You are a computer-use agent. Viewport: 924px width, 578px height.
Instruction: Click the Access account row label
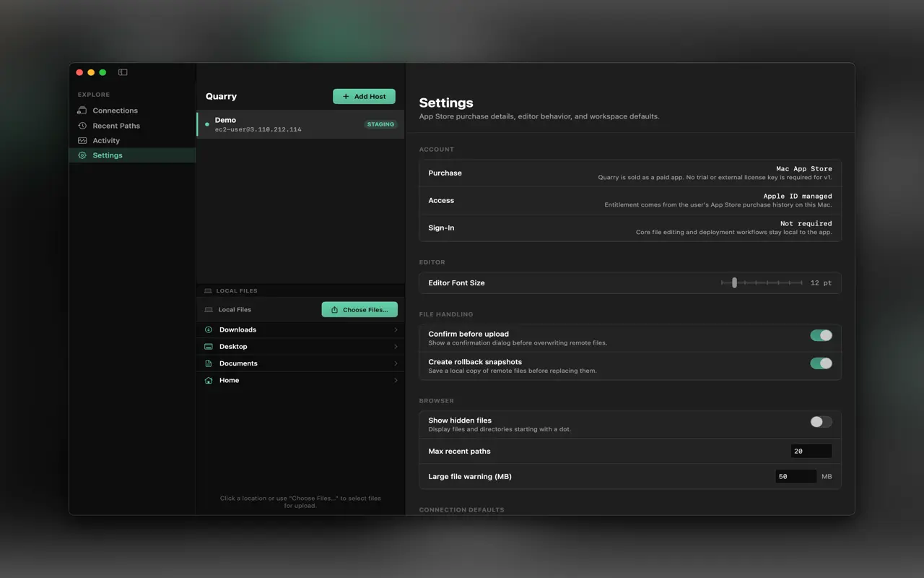pyautogui.click(x=441, y=201)
